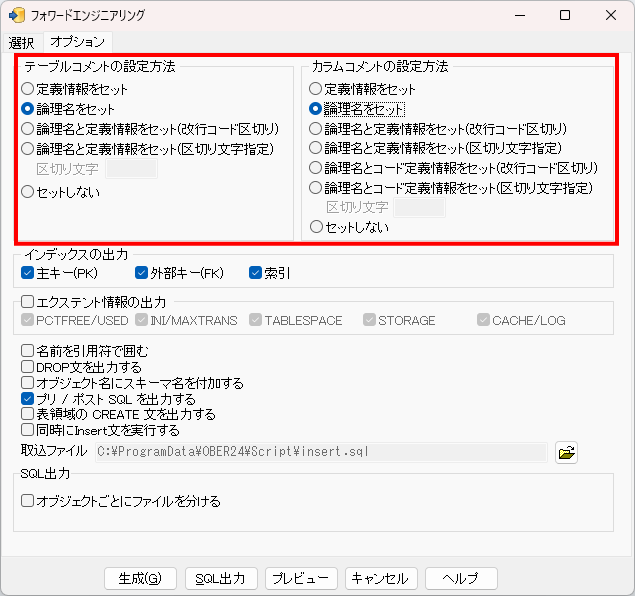
Task: Uncheck 外部キー(FK) index output
Action: (141, 273)
